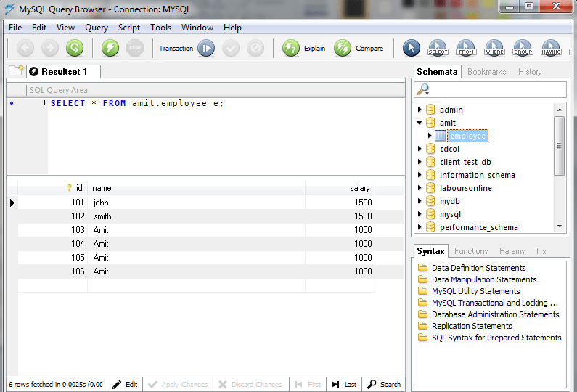Open MySQL Utility Statements folder
Viewport: 577px width, 392px height.
click(476, 291)
